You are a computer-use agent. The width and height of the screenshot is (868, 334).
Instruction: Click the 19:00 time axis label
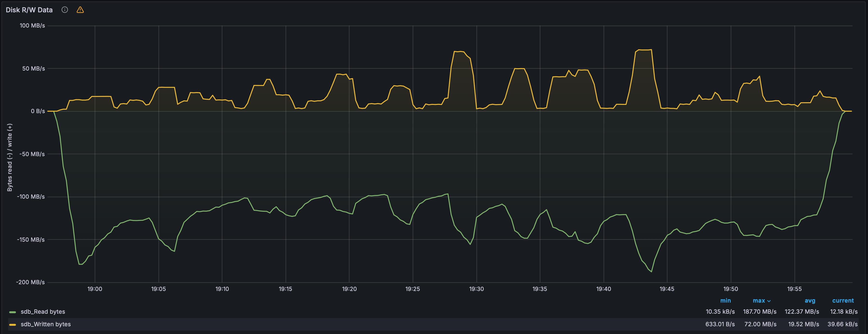pos(95,289)
